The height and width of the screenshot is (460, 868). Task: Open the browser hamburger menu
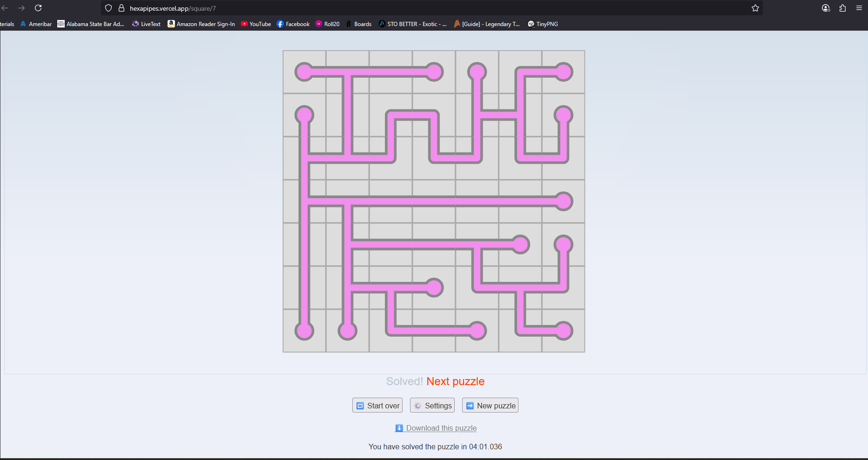tap(859, 8)
